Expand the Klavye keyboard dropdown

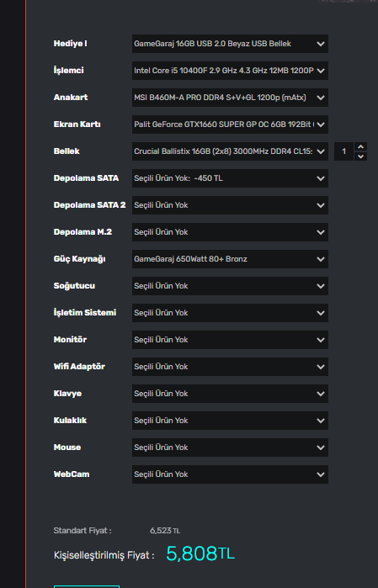(230, 394)
